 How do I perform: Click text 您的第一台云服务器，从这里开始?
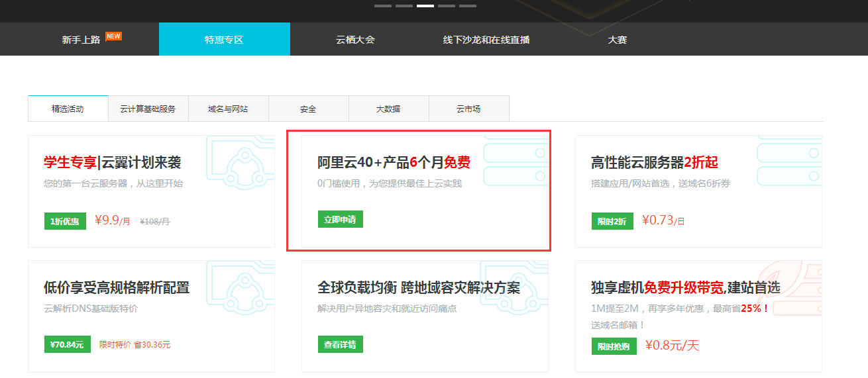coord(113,183)
